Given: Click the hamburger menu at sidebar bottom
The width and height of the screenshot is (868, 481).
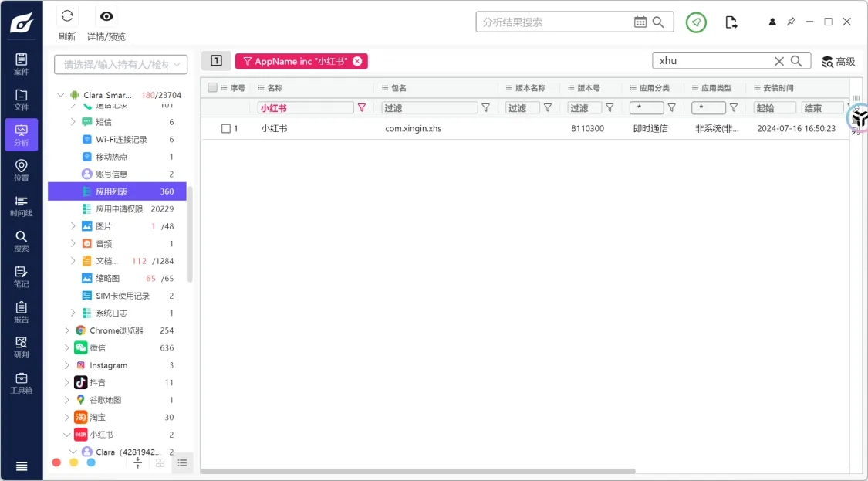Looking at the screenshot, I should tap(21, 466).
